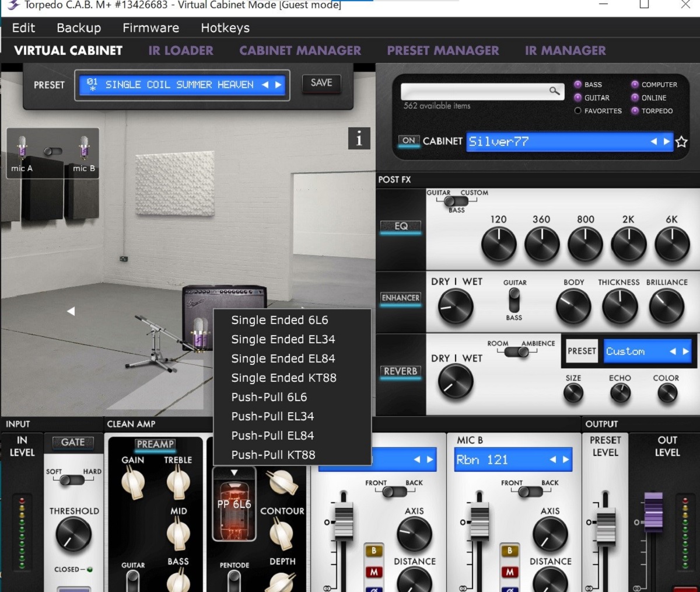The height and width of the screenshot is (592, 700).
Task: Click the yellow B button under MIC B
Action: (x=510, y=551)
